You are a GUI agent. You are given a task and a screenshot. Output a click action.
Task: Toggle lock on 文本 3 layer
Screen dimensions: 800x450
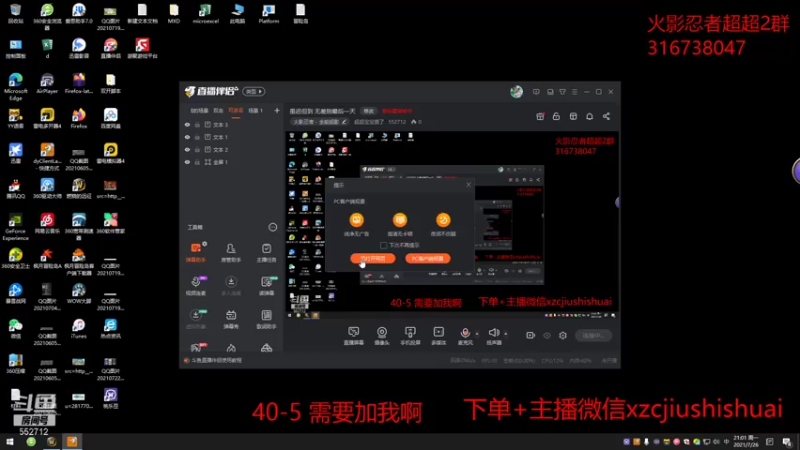point(197,124)
